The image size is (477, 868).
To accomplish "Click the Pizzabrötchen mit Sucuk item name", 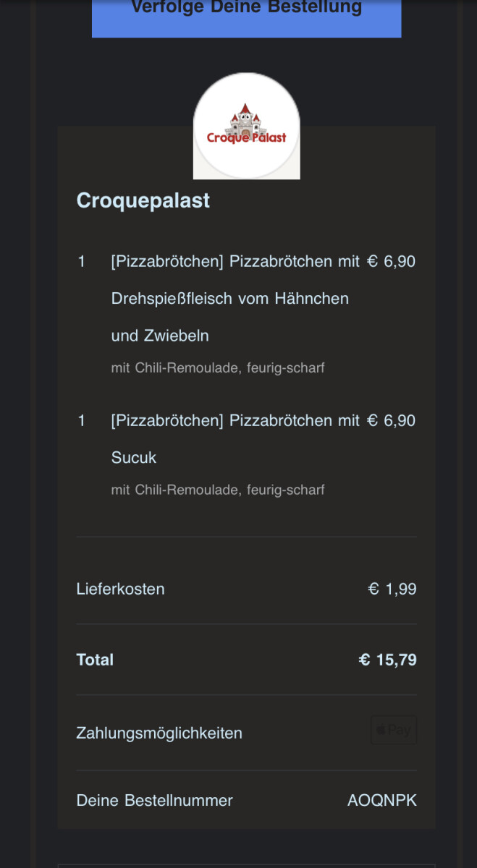I will pos(235,421).
